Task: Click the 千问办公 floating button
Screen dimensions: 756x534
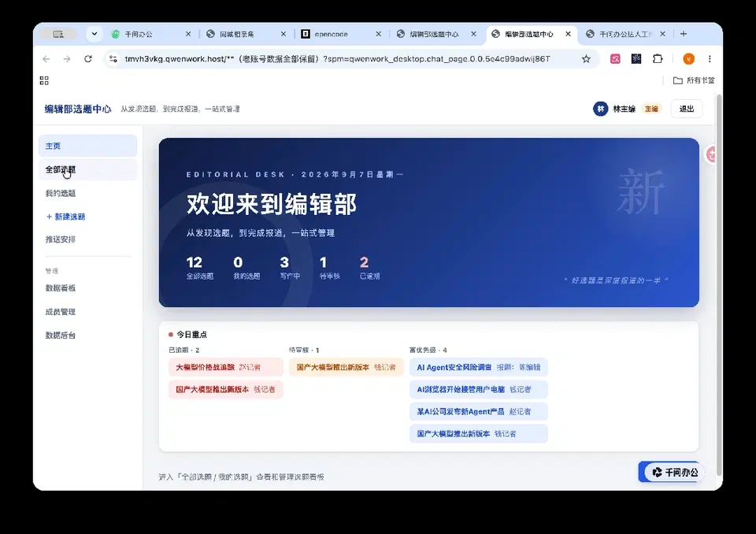Action: tap(672, 473)
